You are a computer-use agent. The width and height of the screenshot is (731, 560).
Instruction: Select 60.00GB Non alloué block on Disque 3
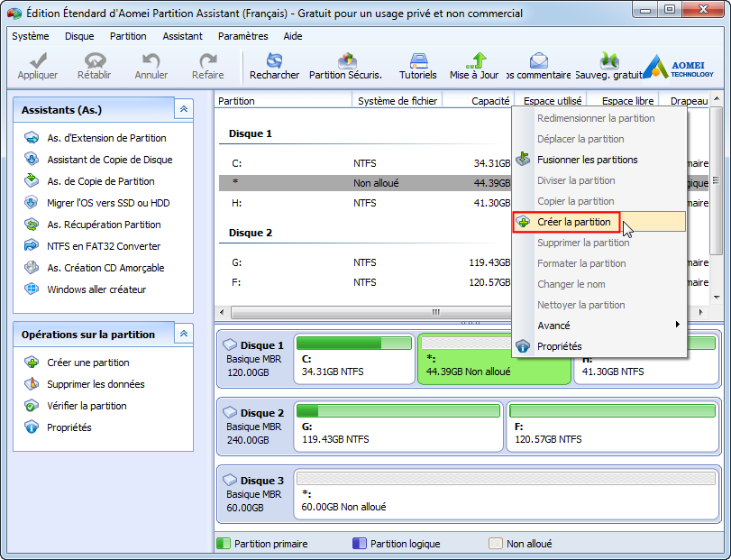coord(507,494)
